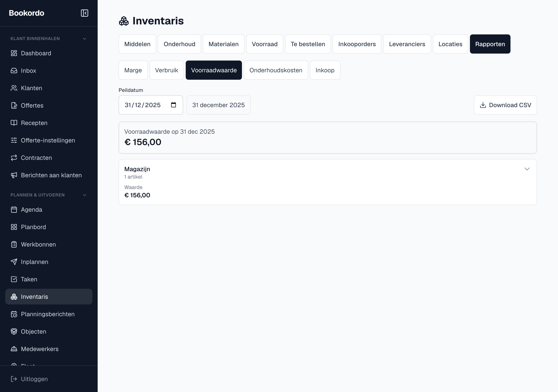Open the Inbox tray icon
The image size is (558, 392).
pyautogui.click(x=14, y=71)
